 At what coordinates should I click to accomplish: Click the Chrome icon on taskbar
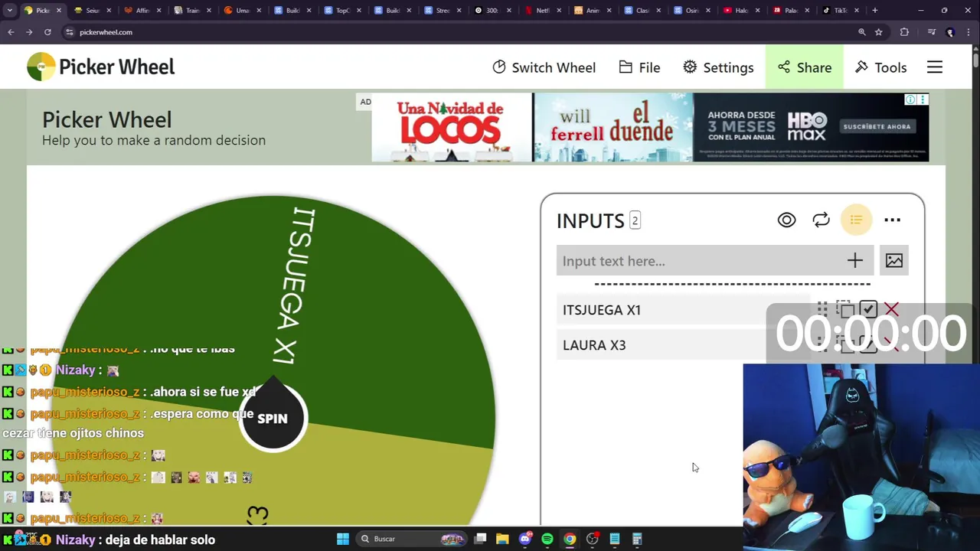(x=570, y=539)
